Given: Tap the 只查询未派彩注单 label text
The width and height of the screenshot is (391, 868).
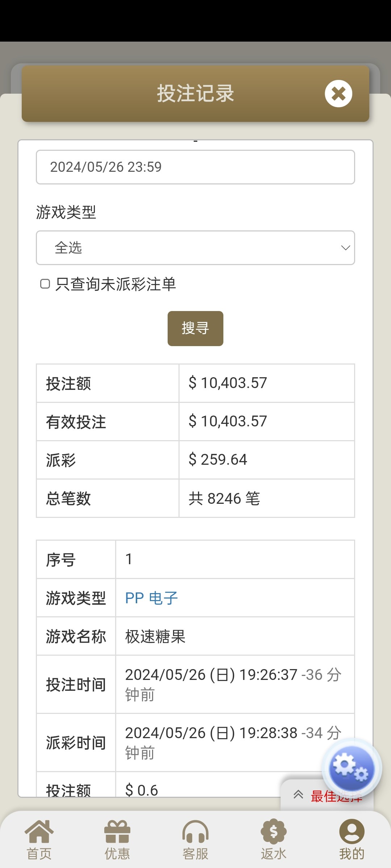Looking at the screenshot, I should click(x=116, y=284).
